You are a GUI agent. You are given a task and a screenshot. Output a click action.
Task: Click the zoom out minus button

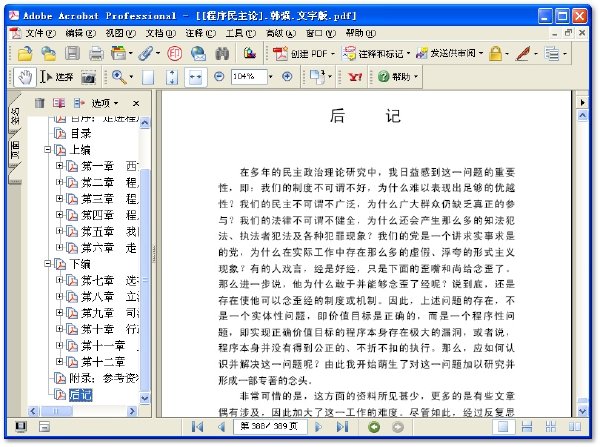(x=219, y=77)
